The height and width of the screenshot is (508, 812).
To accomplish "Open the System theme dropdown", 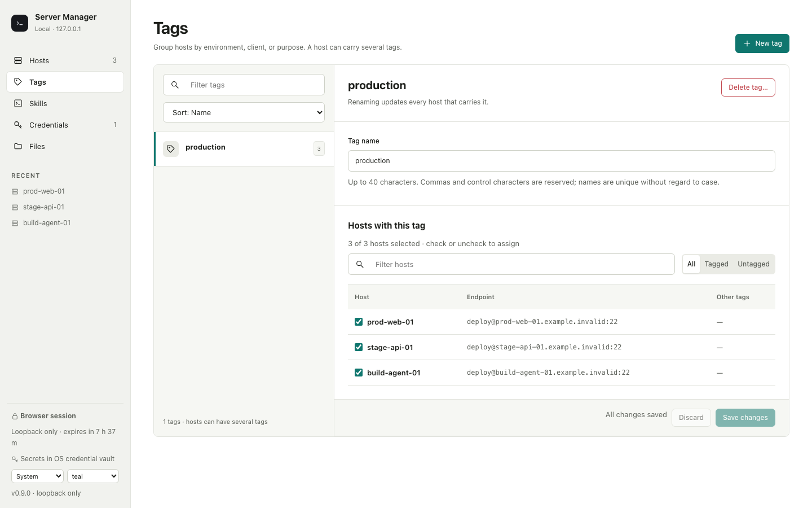I will (x=37, y=476).
